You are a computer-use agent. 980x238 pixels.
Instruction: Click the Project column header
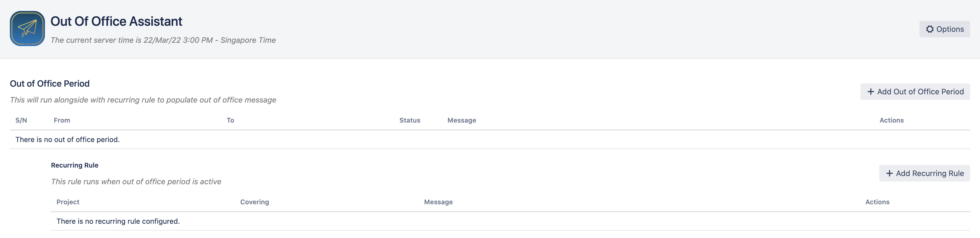tap(68, 202)
